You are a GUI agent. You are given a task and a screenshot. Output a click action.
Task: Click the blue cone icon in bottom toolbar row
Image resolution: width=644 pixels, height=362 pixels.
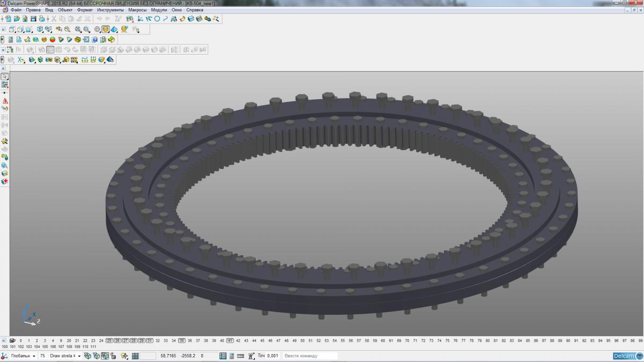pos(110,60)
